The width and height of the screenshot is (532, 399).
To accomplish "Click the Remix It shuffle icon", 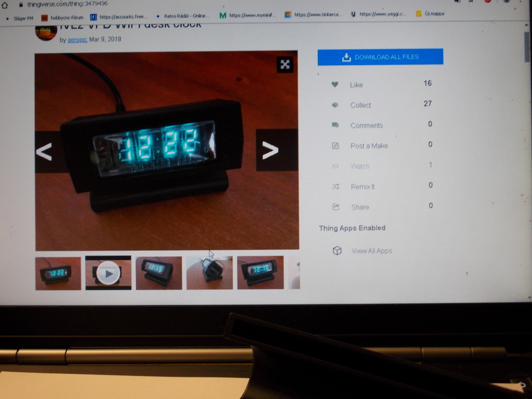I will tap(336, 187).
